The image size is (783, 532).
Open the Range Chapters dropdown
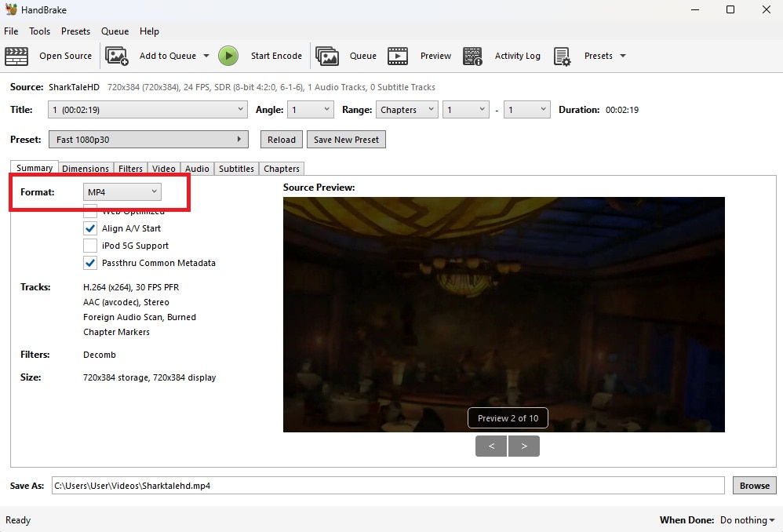pyautogui.click(x=407, y=109)
